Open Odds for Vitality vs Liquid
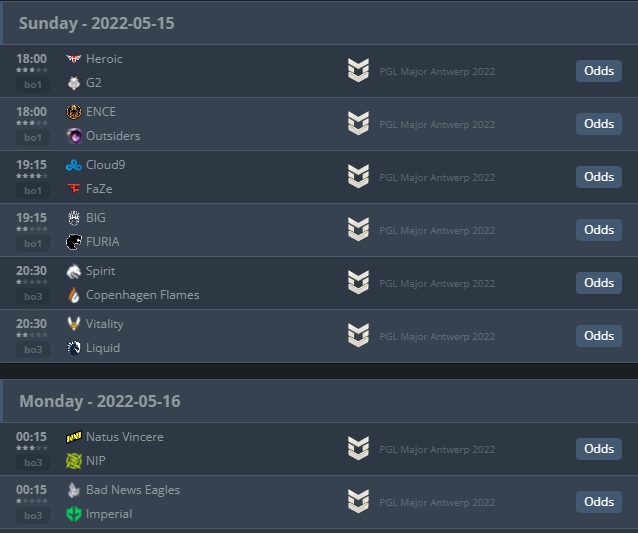 599,336
